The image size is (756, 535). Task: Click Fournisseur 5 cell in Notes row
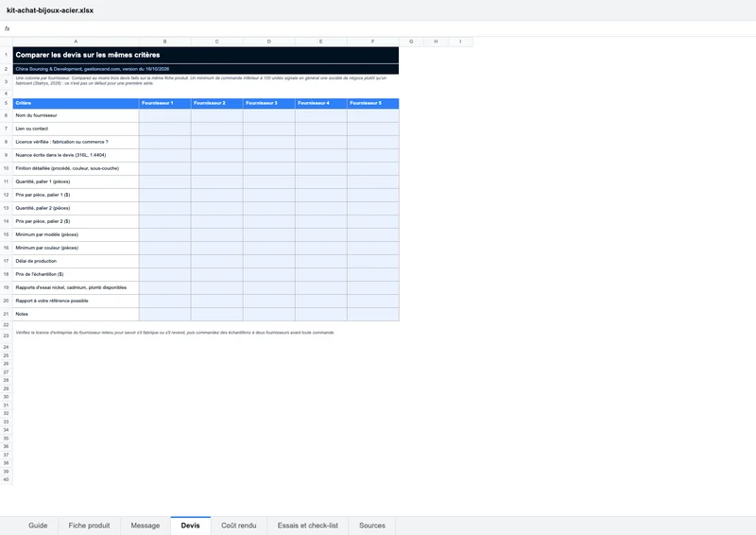pyautogui.click(x=373, y=314)
